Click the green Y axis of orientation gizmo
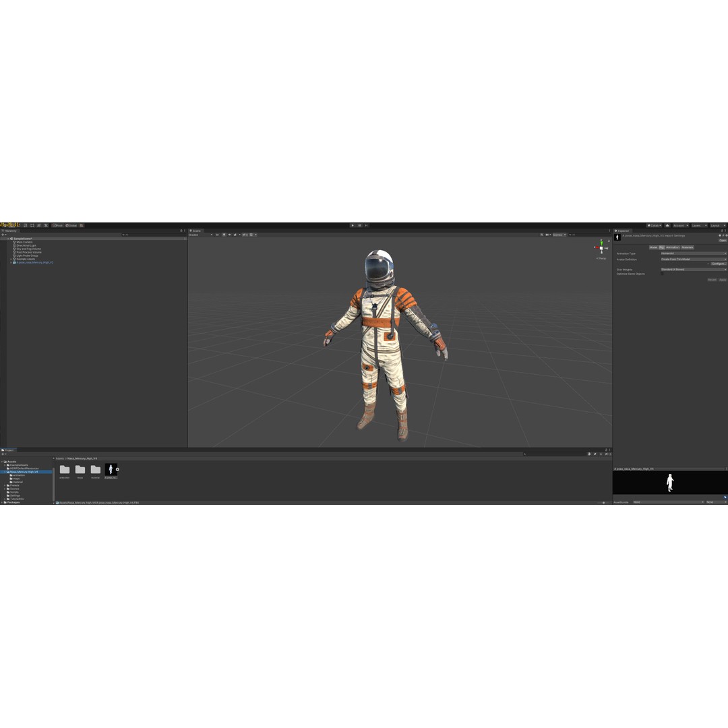This screenshot has width=728, height=728. pyautogui.click(x=601, y=243)
